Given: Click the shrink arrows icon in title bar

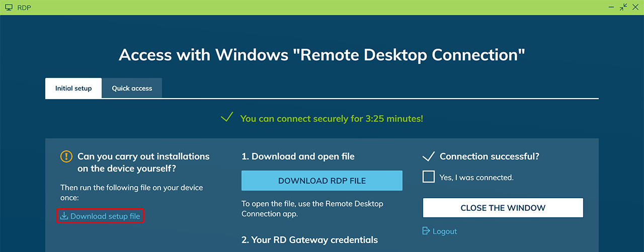Looking at the screenshot, I should tap(623, 7).
